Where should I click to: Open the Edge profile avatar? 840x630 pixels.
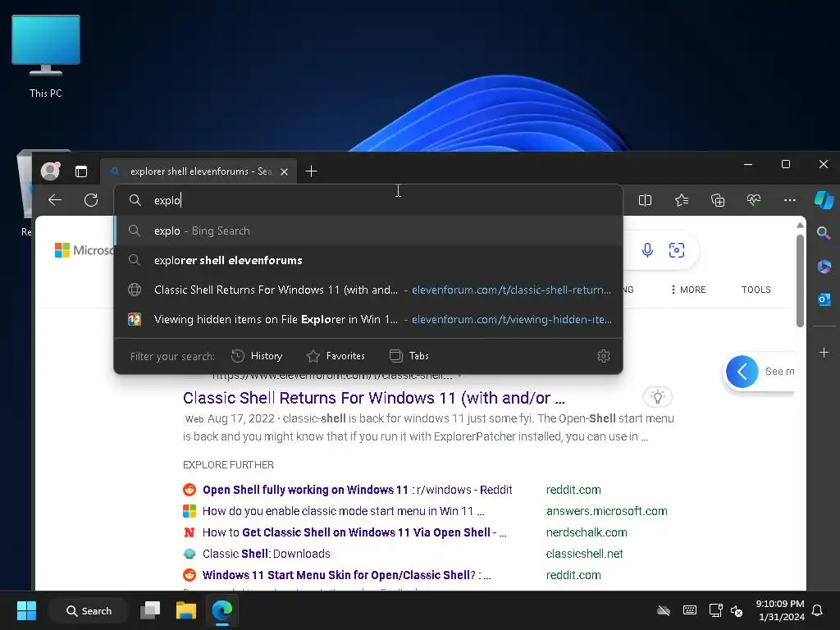coord(50,171)
